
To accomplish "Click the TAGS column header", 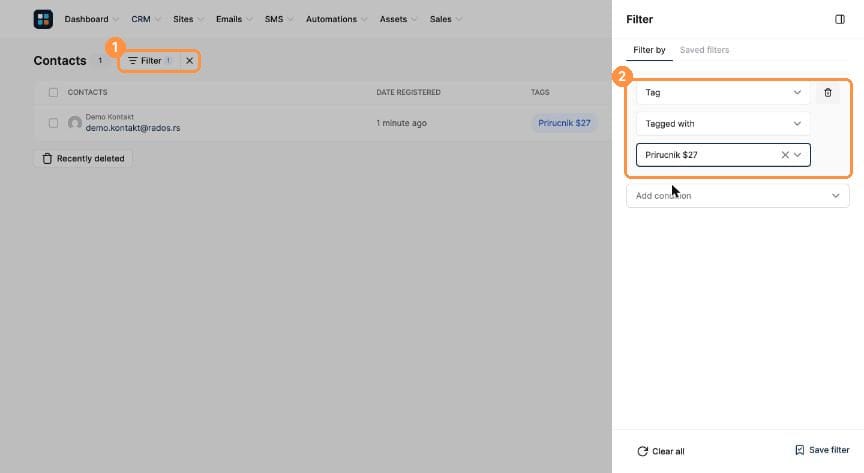I will 540,93.
